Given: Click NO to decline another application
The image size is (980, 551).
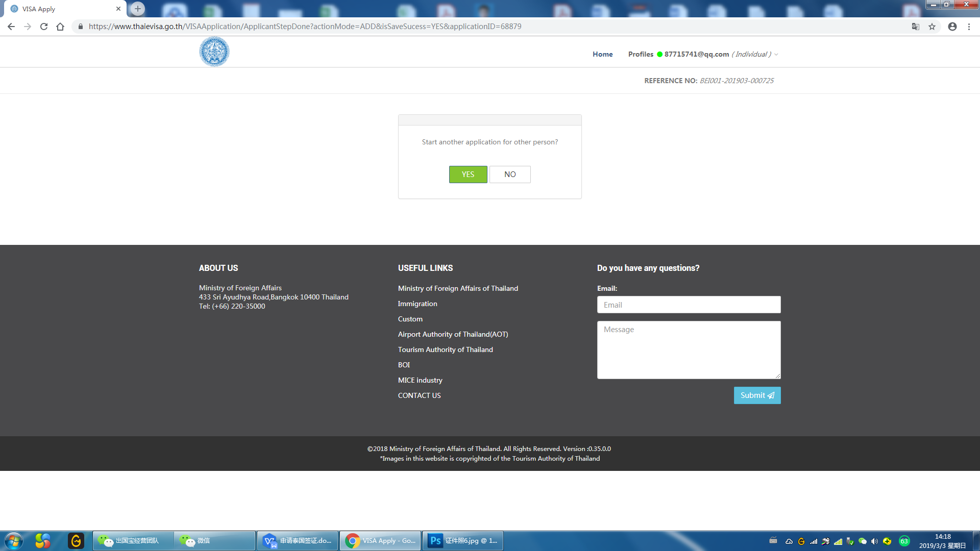Looking at the screenshot, I should 509,174.
